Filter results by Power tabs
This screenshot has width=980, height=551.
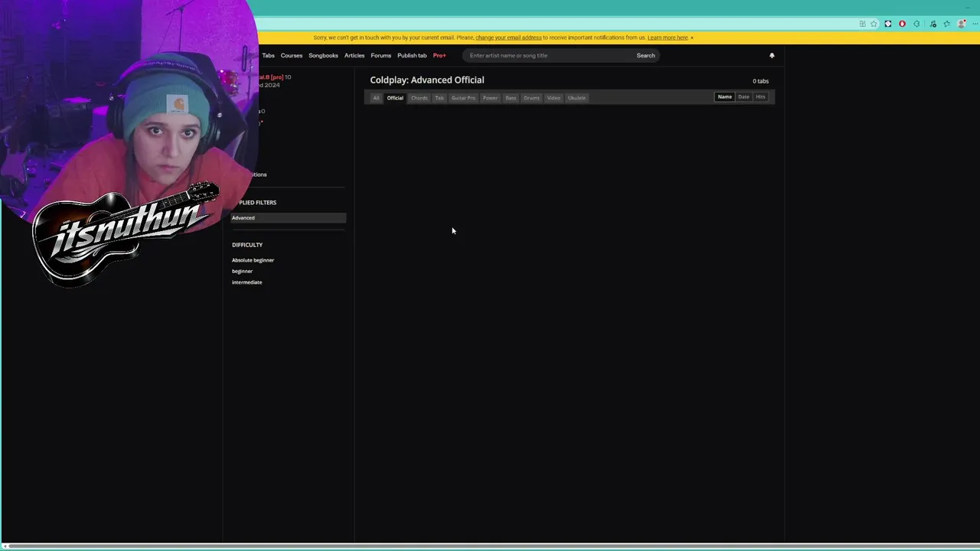490,98
